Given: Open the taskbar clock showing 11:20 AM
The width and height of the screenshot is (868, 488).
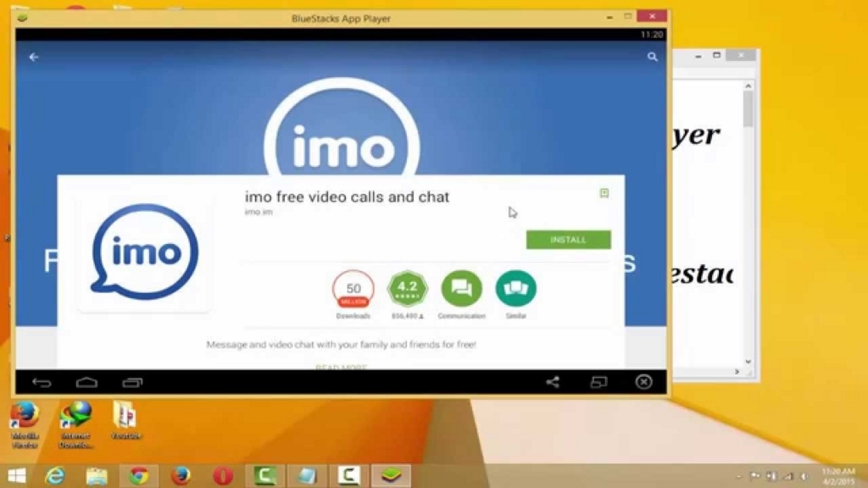Looking at the screenshot, I should pyautogui.click(x=838, y=476).
